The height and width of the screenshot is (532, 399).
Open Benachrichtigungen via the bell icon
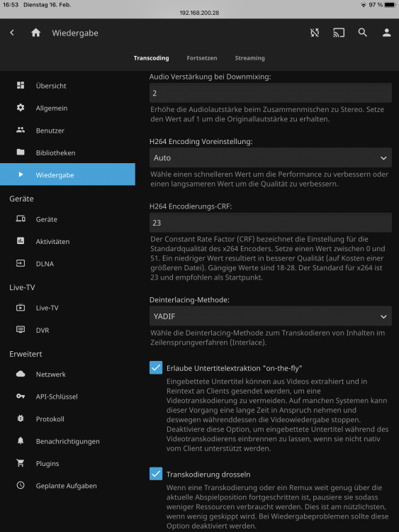pyautogui.click(x=21, y=440)
